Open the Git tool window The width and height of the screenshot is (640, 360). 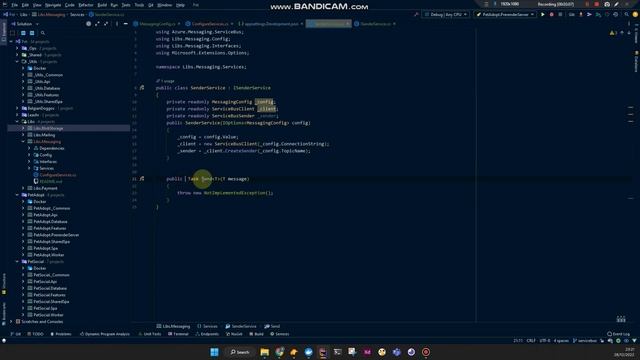(16, 334)
